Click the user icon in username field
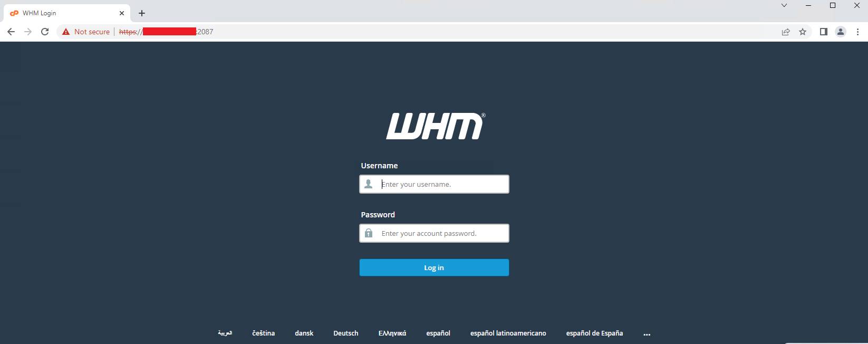This screenshot has width=868, height=344. (x=369, y=184)
